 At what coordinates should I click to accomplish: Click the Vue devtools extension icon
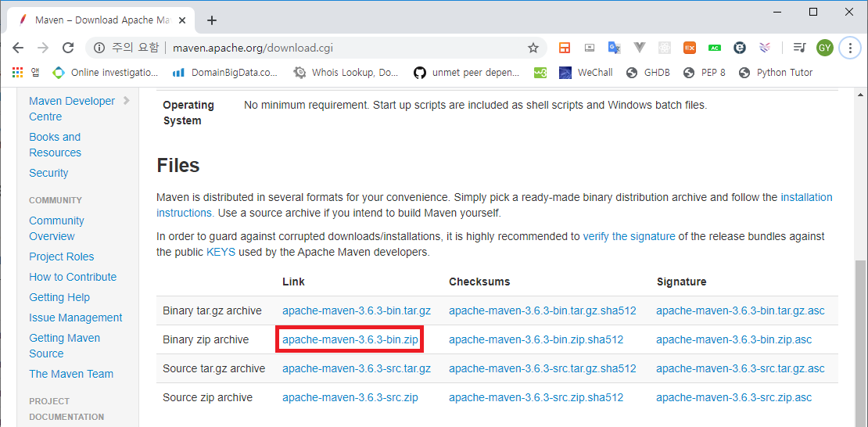[x=640, y=48]
